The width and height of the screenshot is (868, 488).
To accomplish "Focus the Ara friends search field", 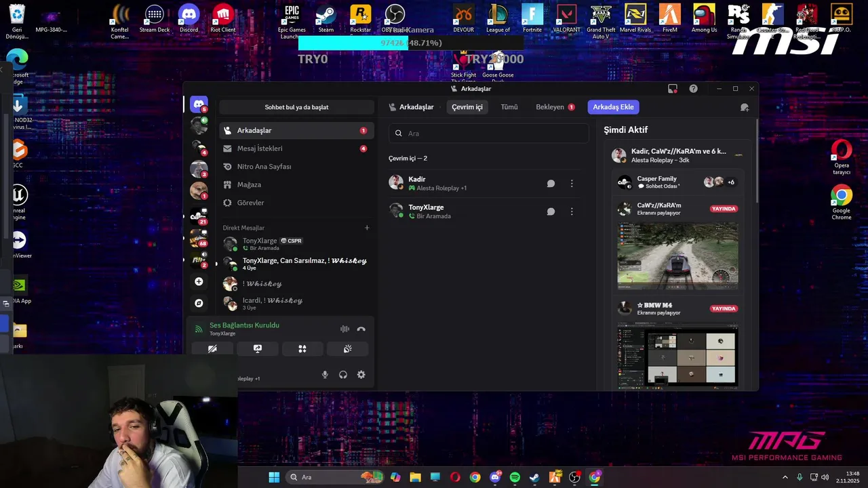I will [488, 134].
